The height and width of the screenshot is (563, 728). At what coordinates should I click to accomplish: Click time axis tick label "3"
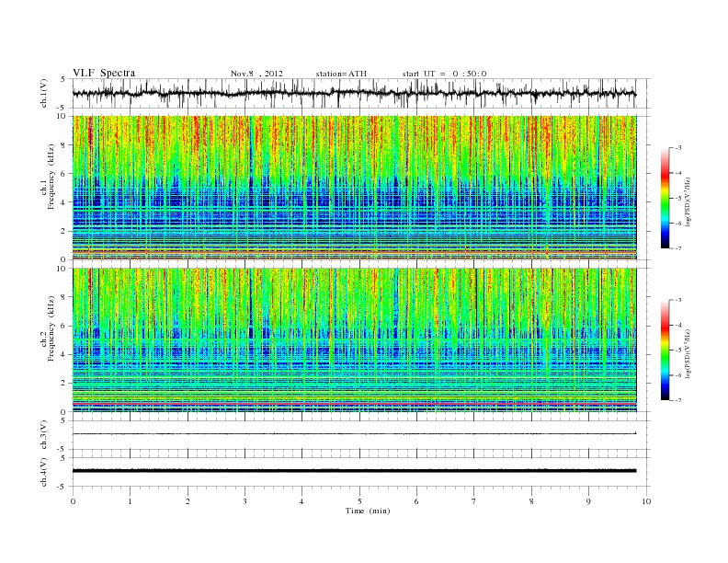coord(245,501)
